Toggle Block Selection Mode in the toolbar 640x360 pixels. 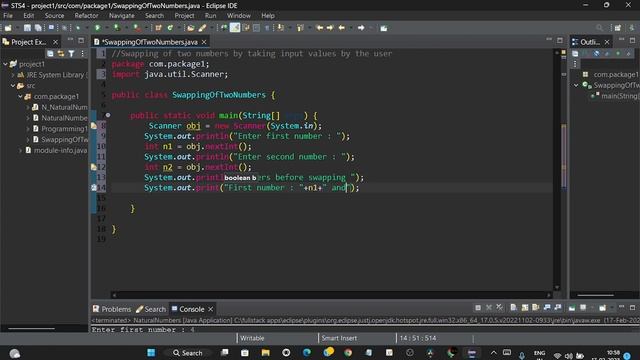tap(256, 28)
